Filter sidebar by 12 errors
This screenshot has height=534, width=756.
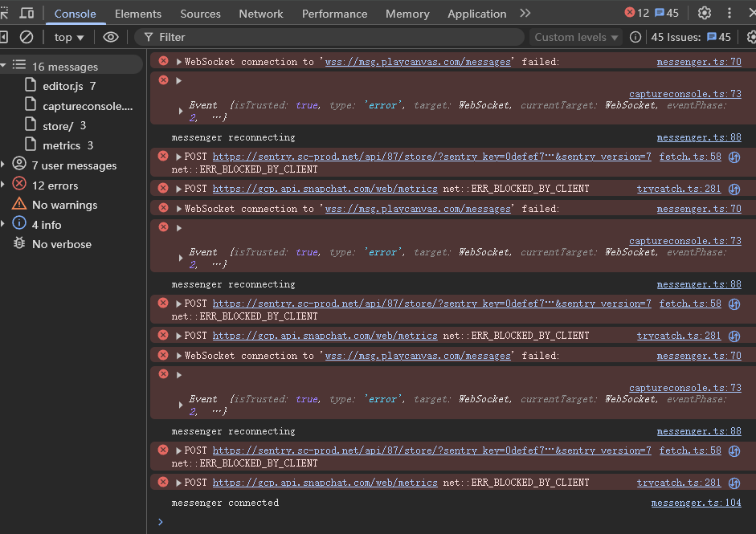click(x=55, y=185)
